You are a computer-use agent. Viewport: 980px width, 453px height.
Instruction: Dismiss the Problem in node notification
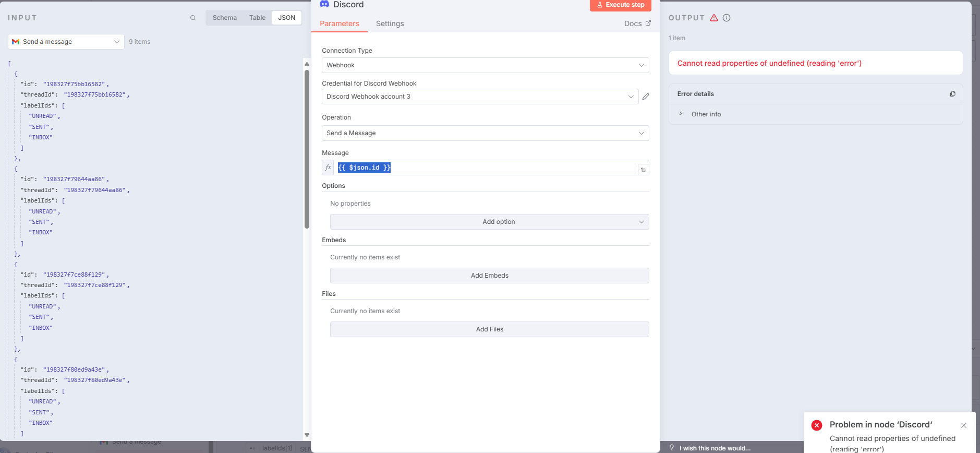pos(964,425)
